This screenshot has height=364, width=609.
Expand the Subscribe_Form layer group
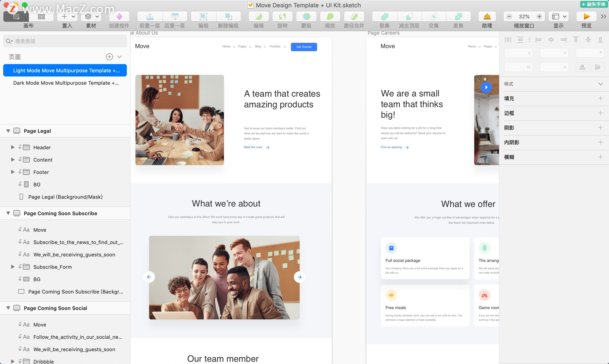click(x=13, y=267)
